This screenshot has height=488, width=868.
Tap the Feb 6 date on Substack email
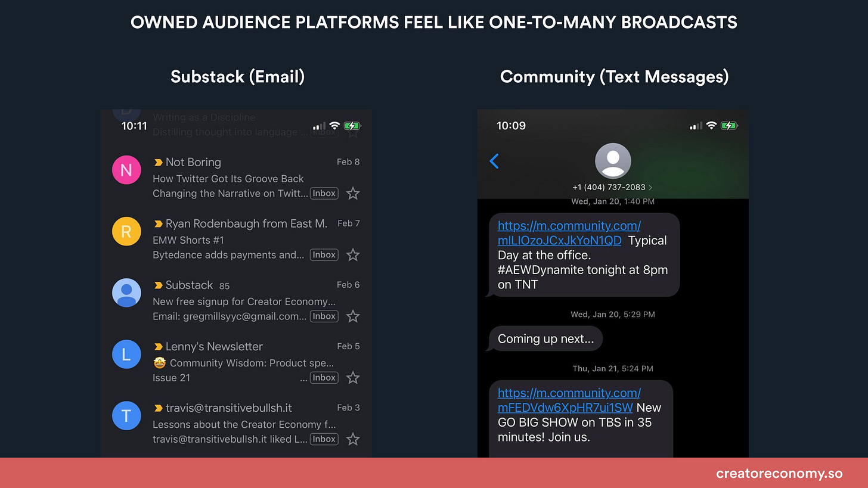[348, 285]
